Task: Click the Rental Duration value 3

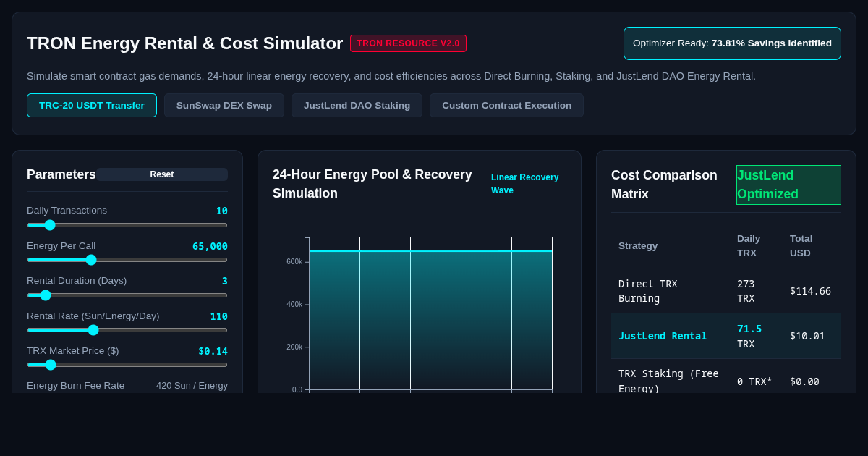Action: coord(225,281)
